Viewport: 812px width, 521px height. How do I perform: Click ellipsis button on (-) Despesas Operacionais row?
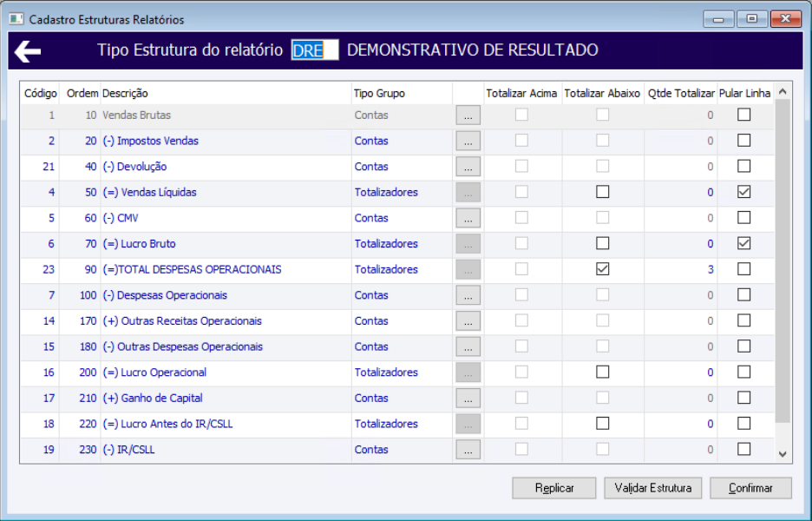468,295
